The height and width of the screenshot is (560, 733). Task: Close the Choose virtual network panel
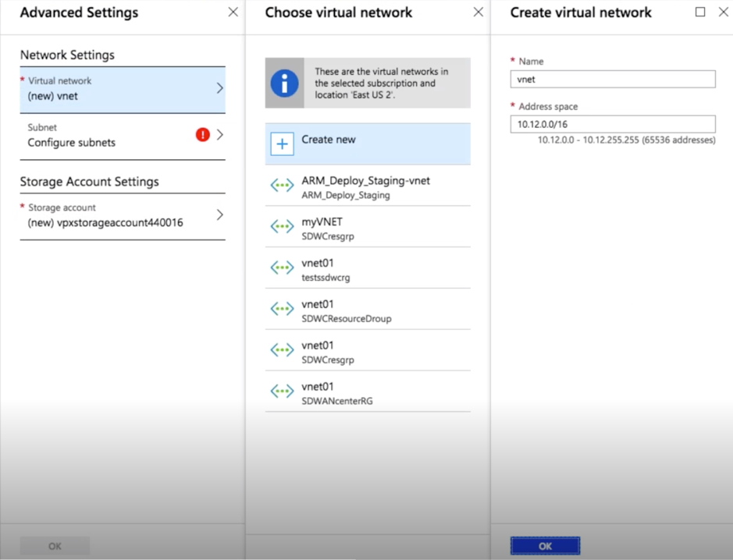click(x=479, y=12)
